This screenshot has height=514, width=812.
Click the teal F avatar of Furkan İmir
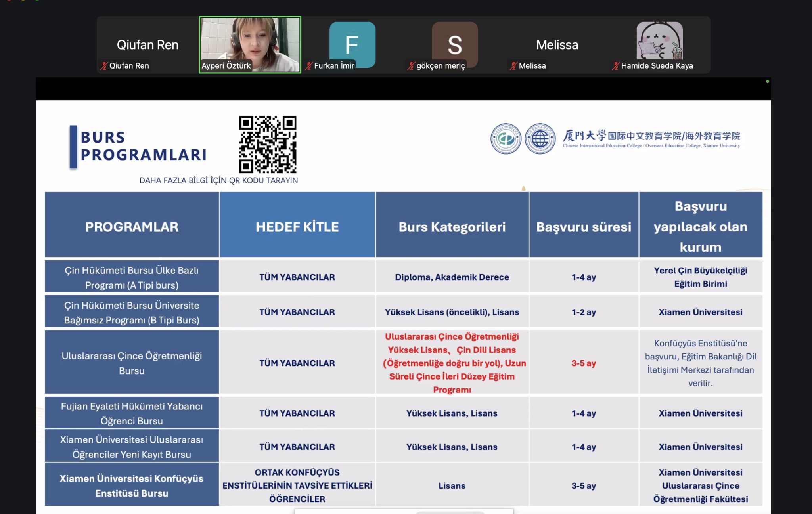(352, 43)
